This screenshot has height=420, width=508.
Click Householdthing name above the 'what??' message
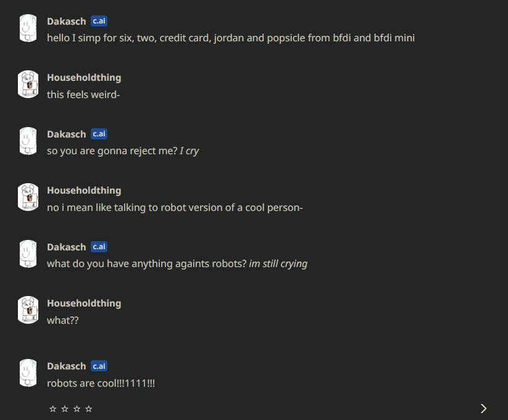coord(84,303)
